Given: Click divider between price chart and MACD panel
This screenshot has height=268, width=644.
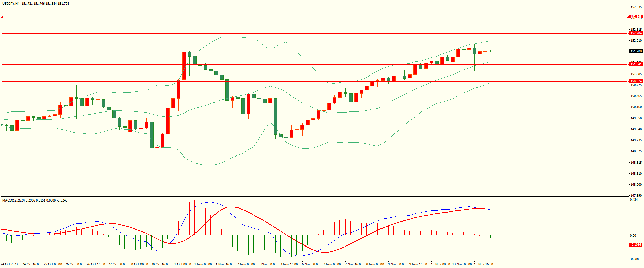Looking at the screenshot, I should click(314, 197).
